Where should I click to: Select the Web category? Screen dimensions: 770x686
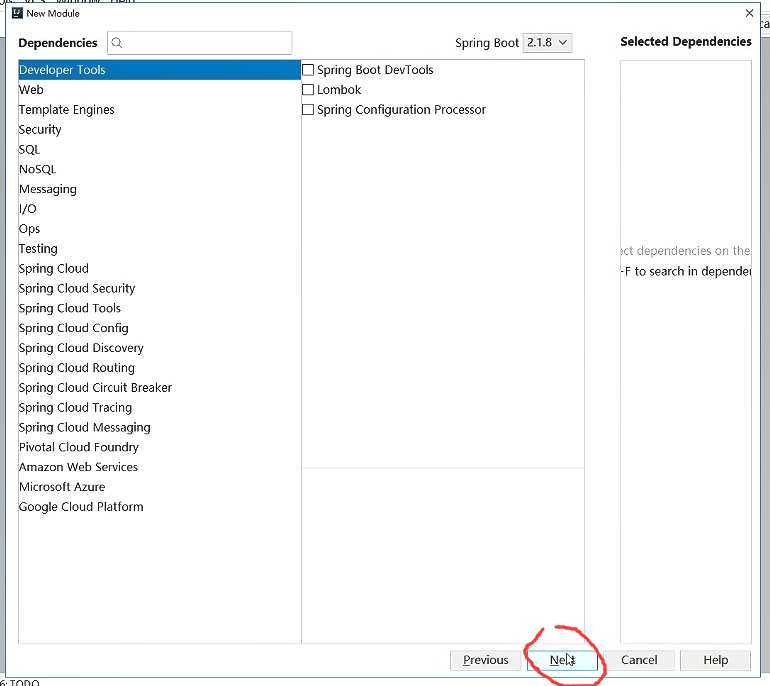[159, 90]
